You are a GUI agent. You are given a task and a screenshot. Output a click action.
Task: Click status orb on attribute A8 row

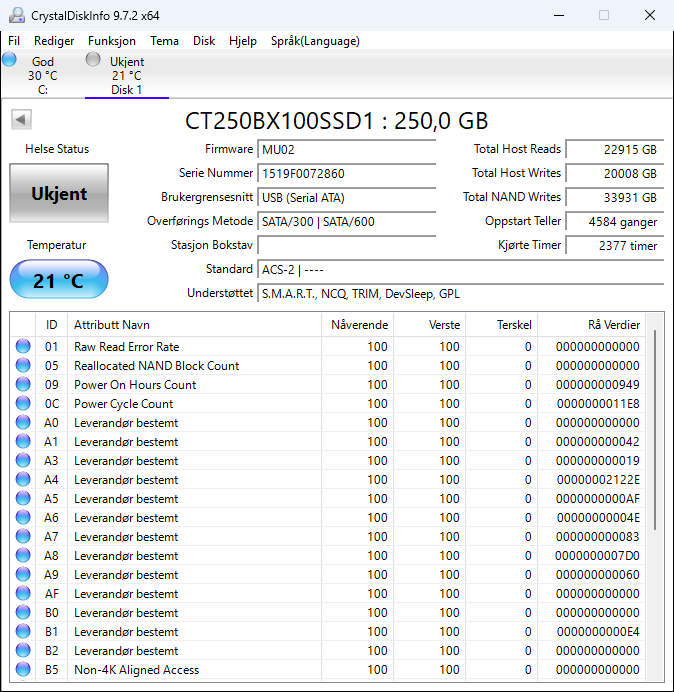point(23,555)
